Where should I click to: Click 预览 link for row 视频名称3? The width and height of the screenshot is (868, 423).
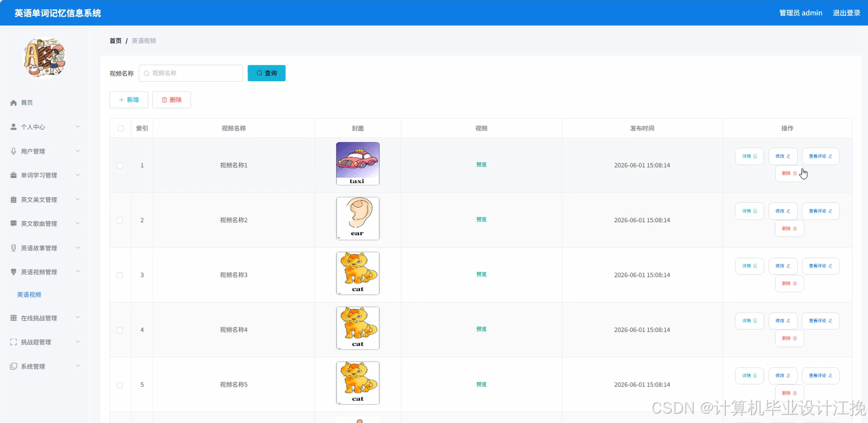click(482, 275)
